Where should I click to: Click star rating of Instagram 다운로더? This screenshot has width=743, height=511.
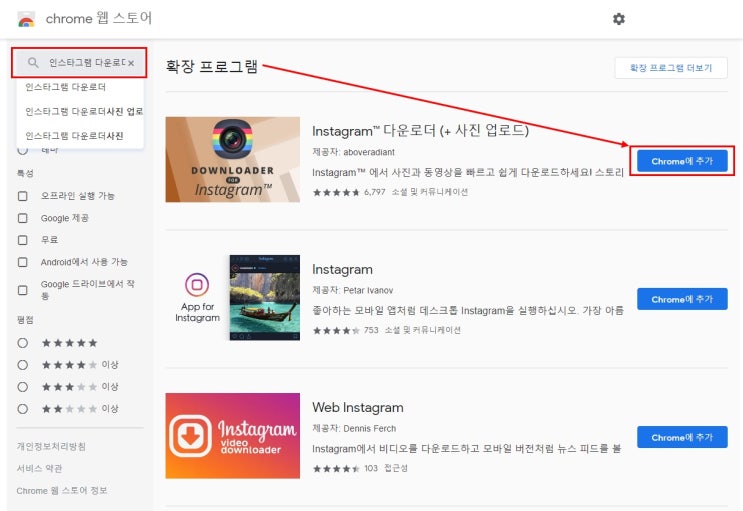coord(336,192)
